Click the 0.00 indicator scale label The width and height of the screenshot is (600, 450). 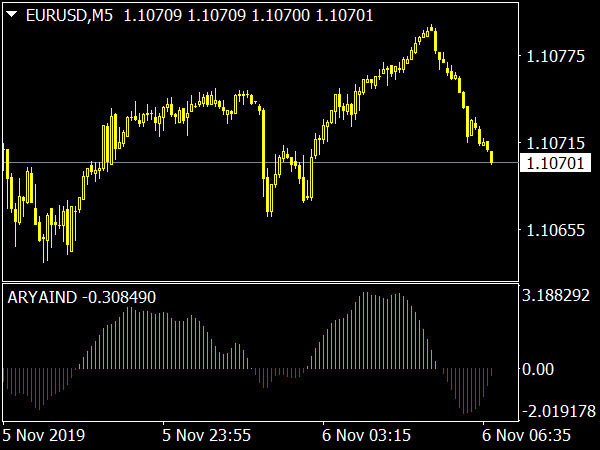point(538,369)
